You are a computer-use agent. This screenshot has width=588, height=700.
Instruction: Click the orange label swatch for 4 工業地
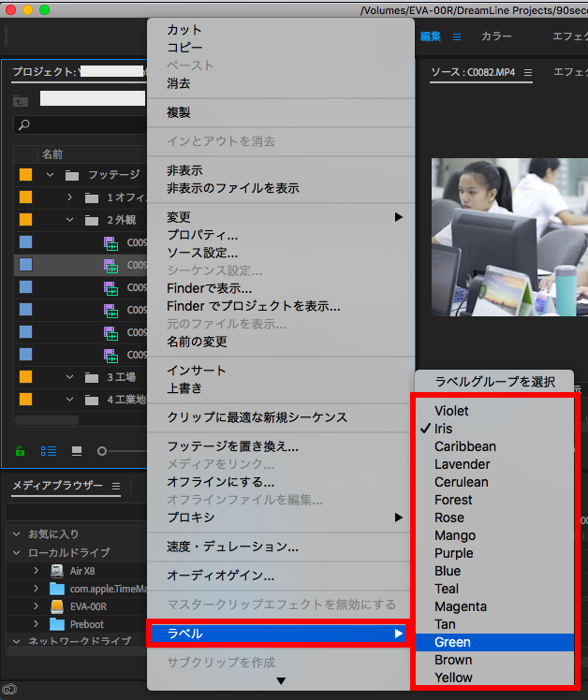(25, 399)
